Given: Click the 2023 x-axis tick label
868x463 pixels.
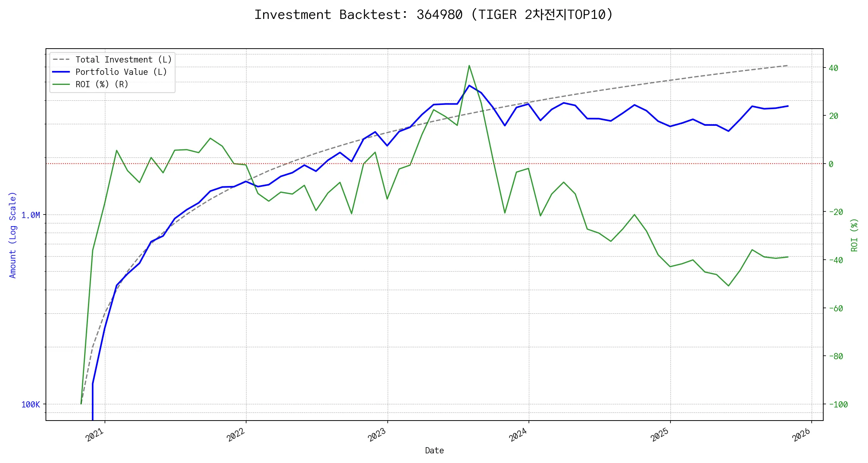Looking at the screenshot, I should (377, 435).
